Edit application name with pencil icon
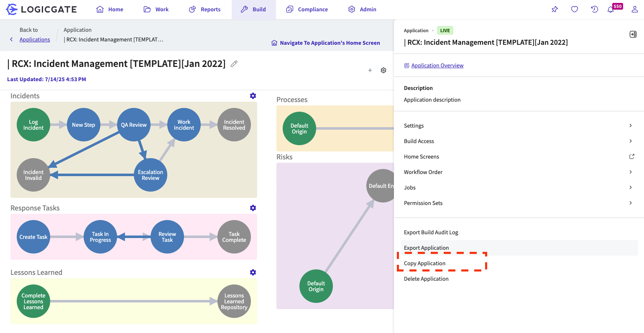Screen dimensions: 644x333 [x=234, y=64]
